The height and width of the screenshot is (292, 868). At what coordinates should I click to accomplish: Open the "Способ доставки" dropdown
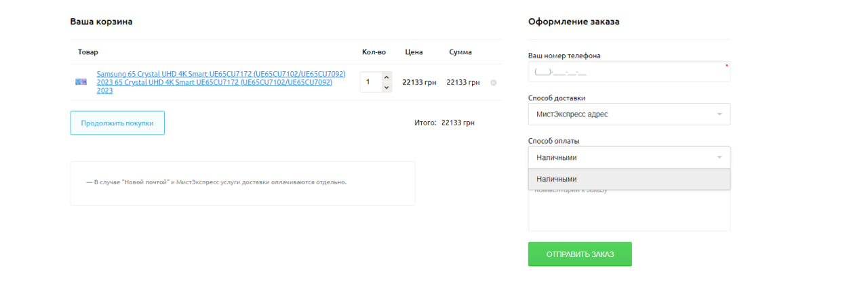coord(628,114)
